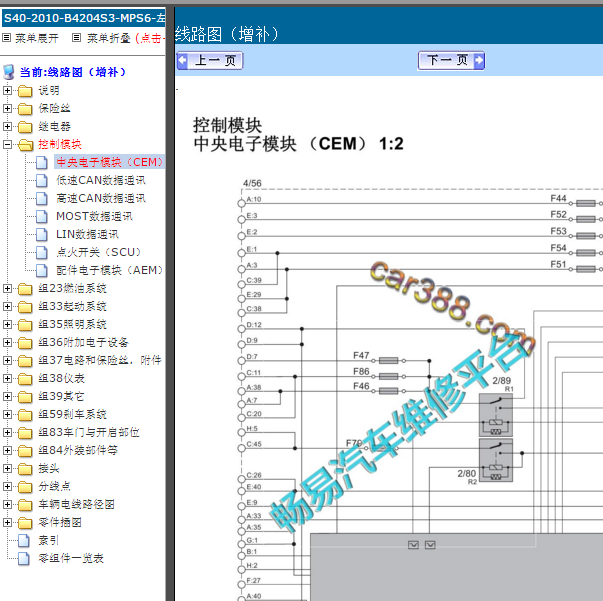Click the 组59刹车系统 folder icon

25,415
